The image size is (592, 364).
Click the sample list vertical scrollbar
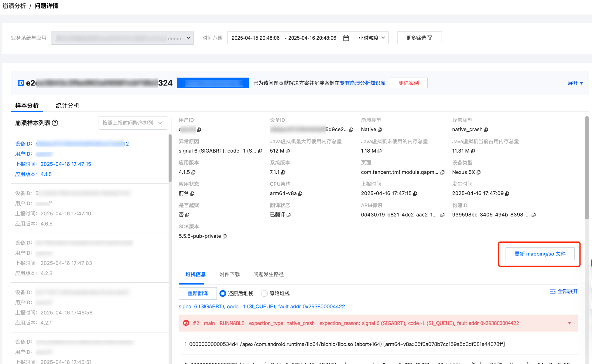pyautogui.click(x=170, y=158)
